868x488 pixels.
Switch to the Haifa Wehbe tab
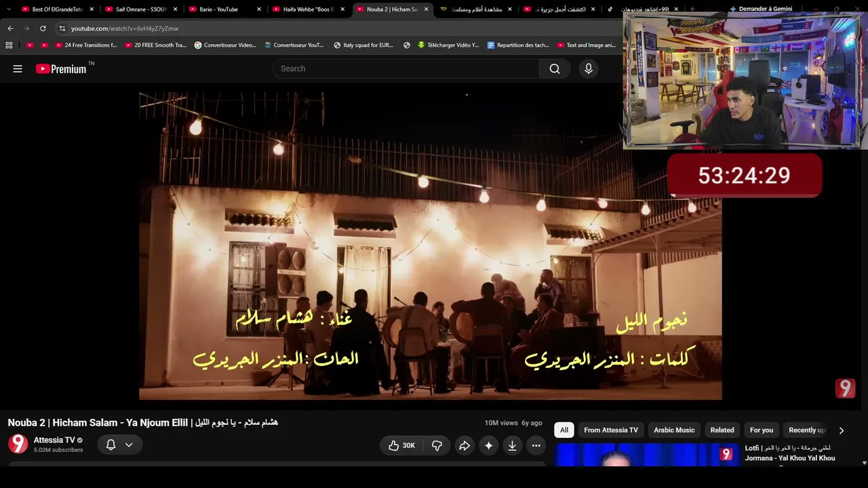309,9
